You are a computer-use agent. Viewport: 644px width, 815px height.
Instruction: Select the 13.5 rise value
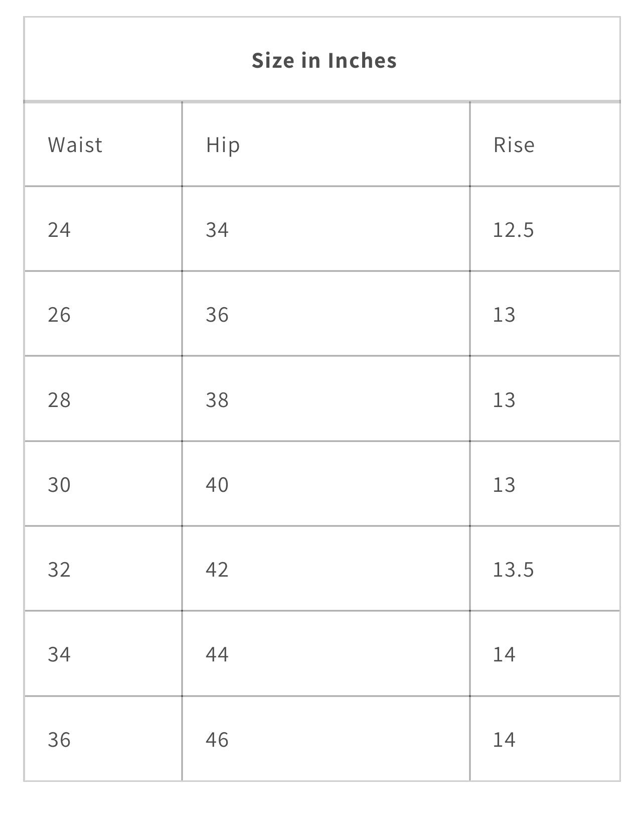513,570
